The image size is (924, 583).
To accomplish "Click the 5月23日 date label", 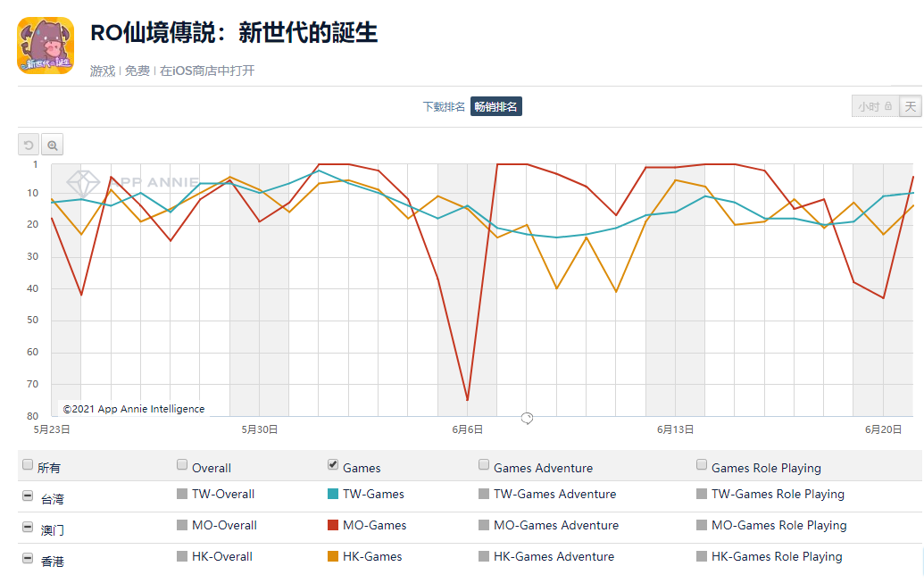I will coord(52,429).
